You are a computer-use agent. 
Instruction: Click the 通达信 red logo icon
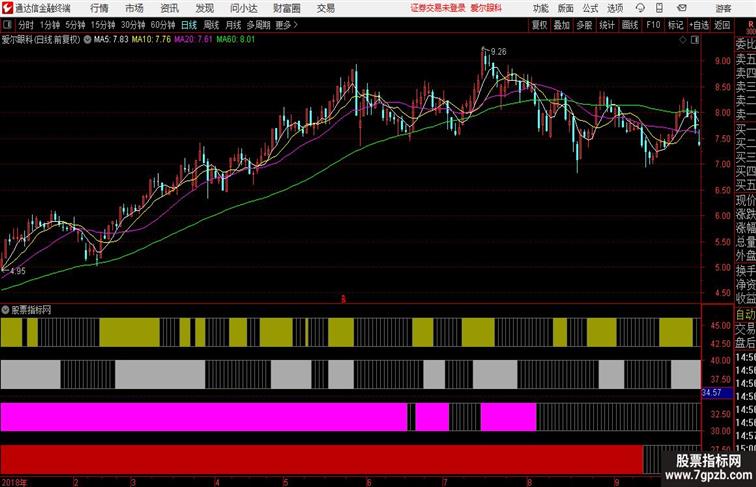pos(7,8)
